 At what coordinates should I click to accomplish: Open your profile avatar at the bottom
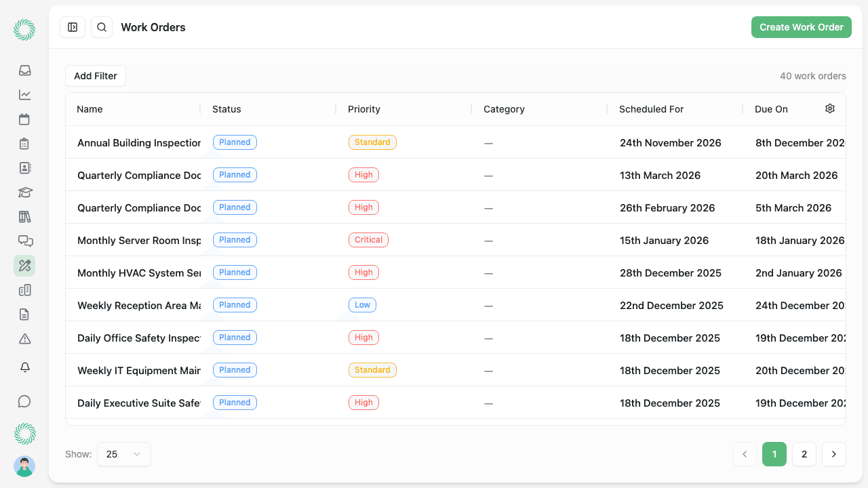pos(24,466)
